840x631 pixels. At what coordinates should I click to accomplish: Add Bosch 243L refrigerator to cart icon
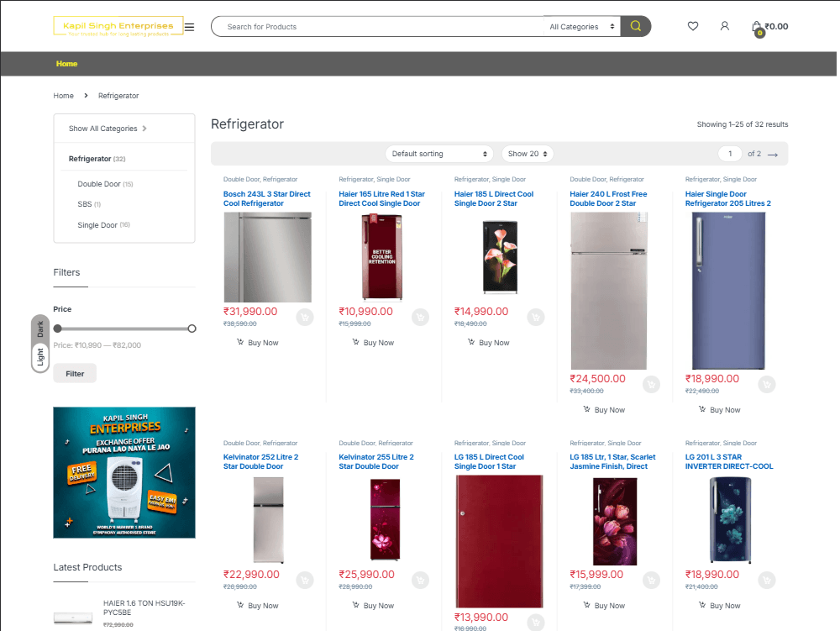coord(305,317)
